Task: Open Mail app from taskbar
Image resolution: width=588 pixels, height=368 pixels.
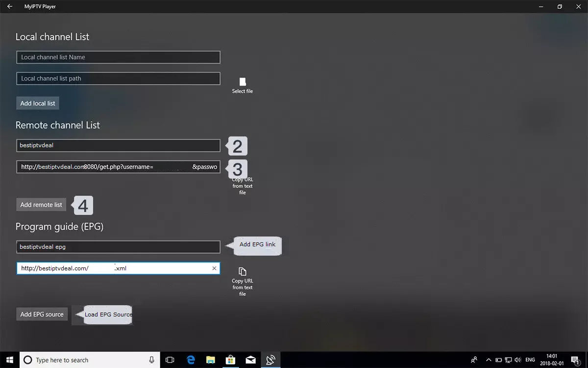Action: [x=250, y=360]
